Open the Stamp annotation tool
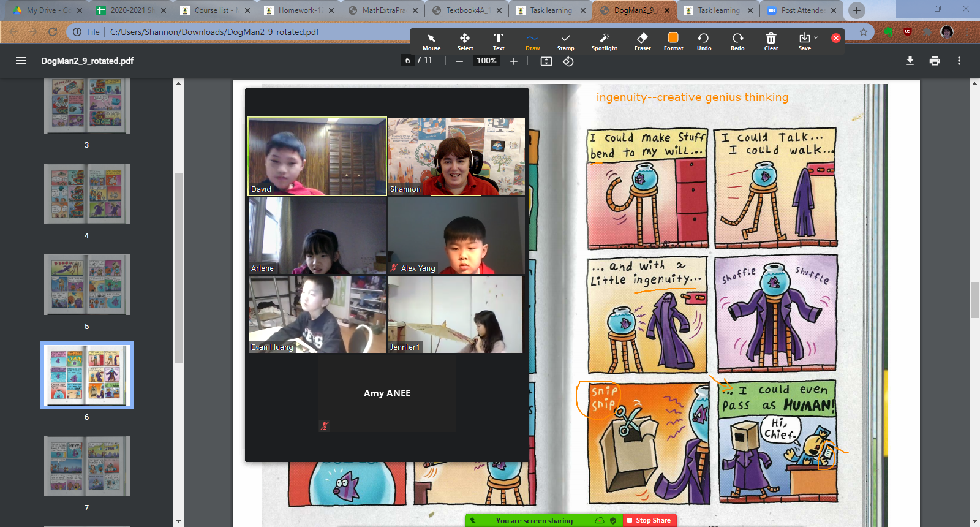This screenshot has width=980, height=527. (566, 42)
